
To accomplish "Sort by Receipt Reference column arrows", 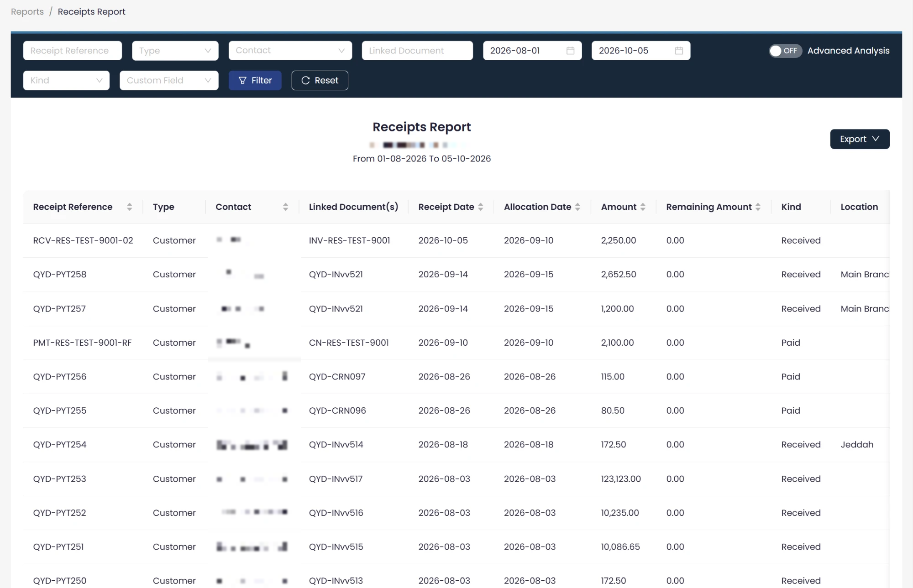I will coord(130,207).
